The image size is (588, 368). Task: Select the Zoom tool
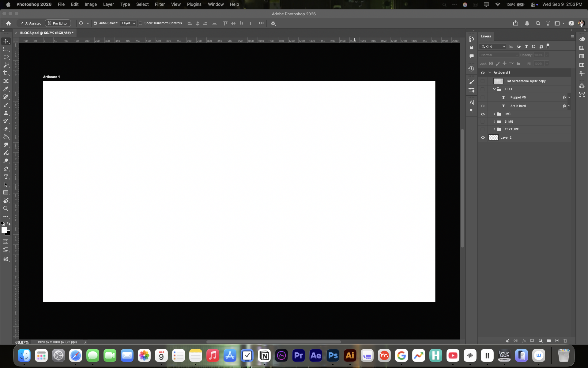(x=6, y=209)
